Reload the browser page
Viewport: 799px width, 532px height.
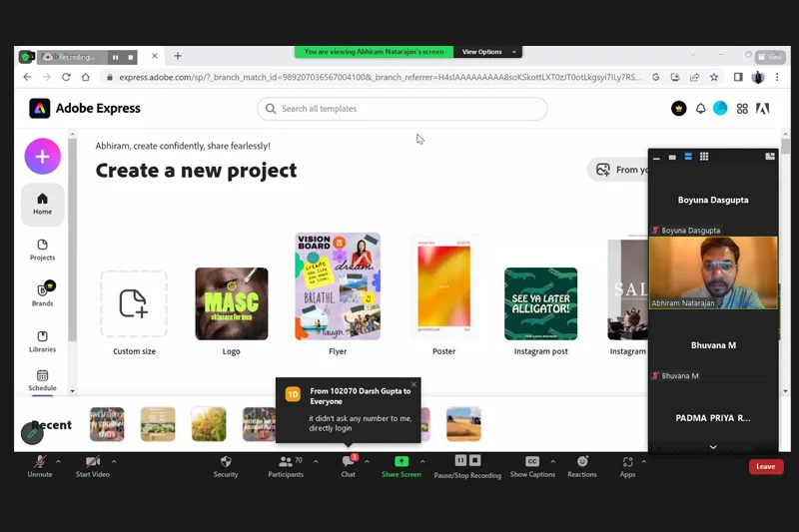[x=66, y=77]
